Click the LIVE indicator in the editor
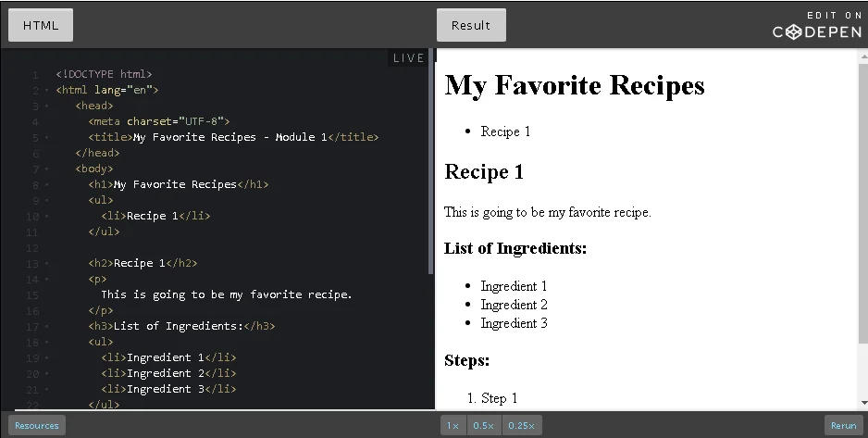The height and width of the screenshot is (438, 868). [x=408, y=57]
